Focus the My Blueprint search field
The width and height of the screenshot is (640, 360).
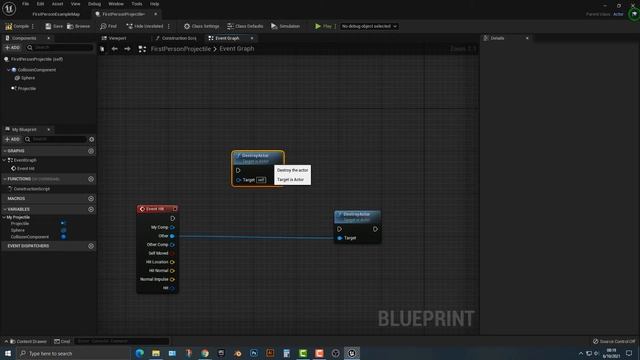click(x=56, y=139)
